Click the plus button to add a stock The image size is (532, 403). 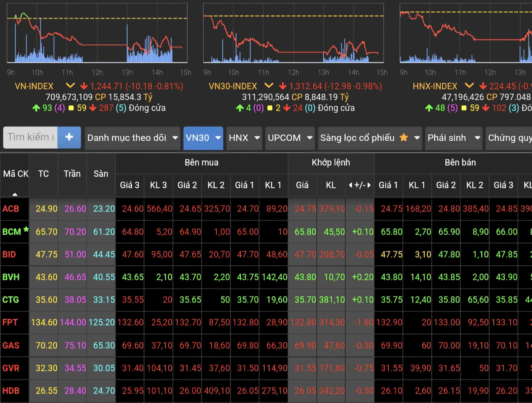(x=69, y=137)
